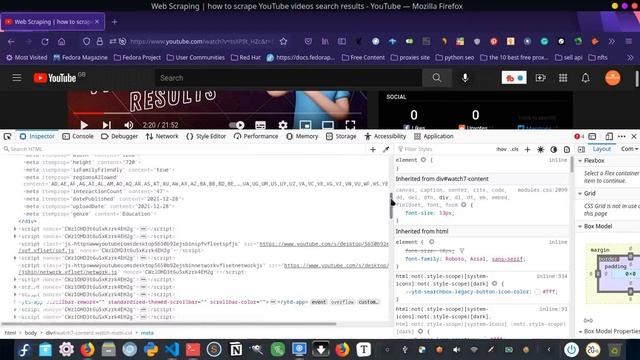
Task: Activate the DevTools element picker
Action: [x=7, y=136]
